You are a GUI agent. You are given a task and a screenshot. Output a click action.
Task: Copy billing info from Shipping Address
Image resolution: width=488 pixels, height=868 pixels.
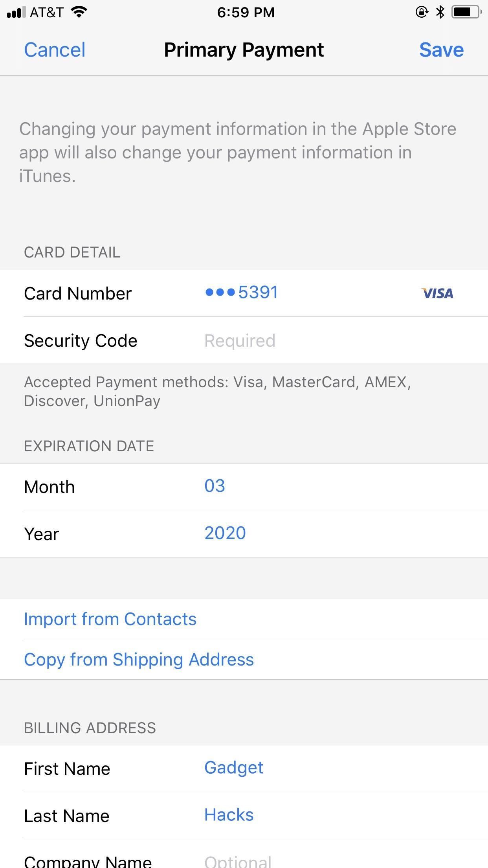click(x=139, y=660)
